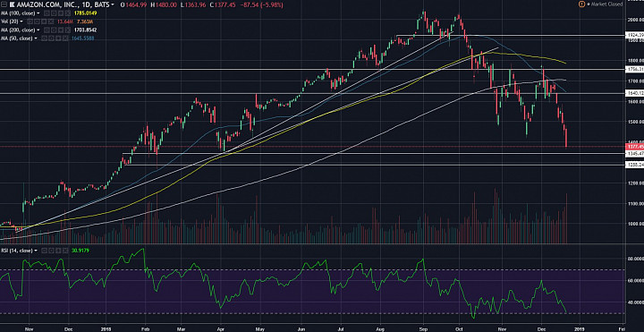The height and width of the screenshot is (332, 644).
Task: Select the 1924.39 price level label
Action: coord(634,35)
